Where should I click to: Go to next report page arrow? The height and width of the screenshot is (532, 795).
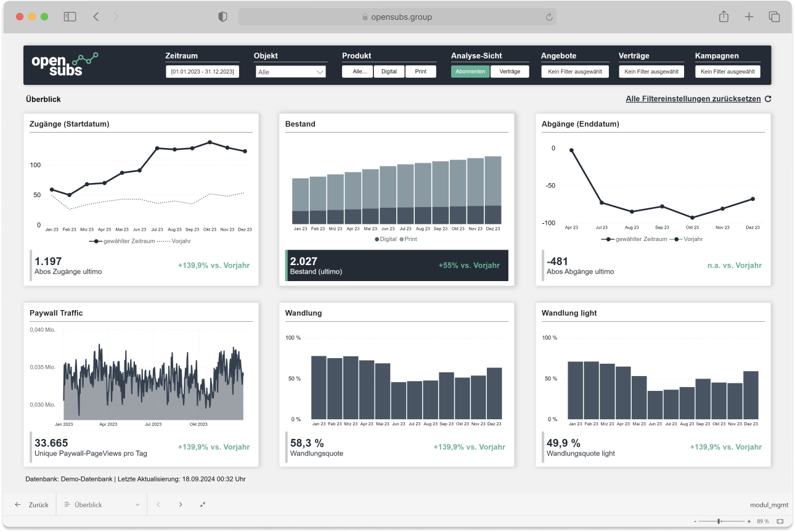tap(181, 504)
